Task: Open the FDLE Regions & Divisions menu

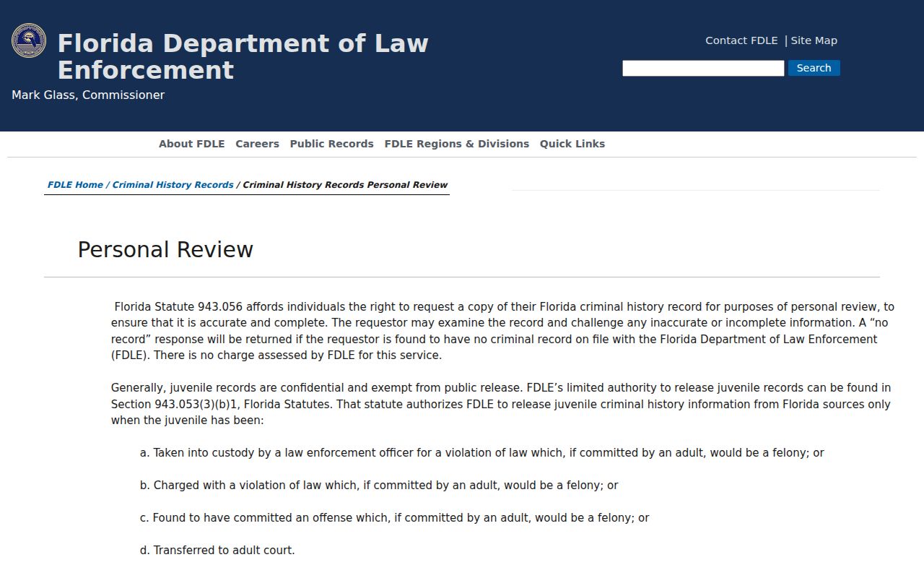Action: click(x=457, y=144)
